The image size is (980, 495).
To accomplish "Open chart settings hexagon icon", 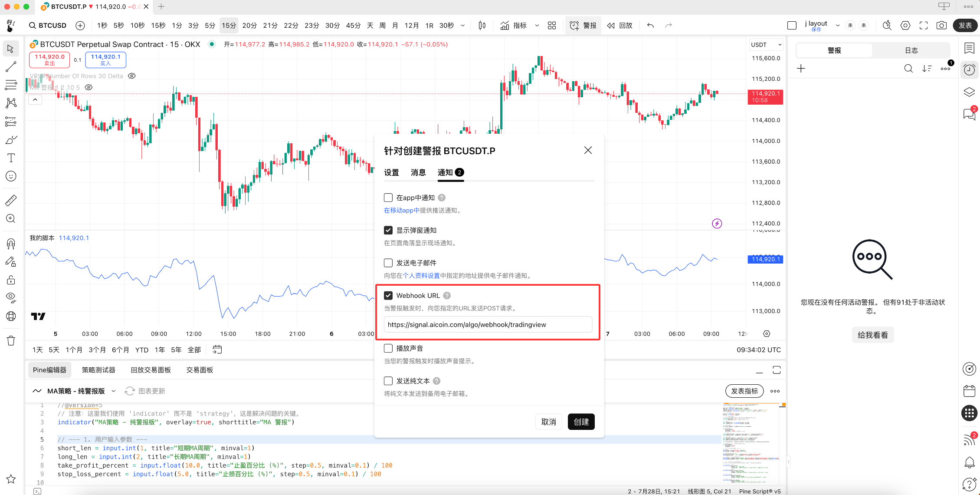I will [x=905, y=26].
